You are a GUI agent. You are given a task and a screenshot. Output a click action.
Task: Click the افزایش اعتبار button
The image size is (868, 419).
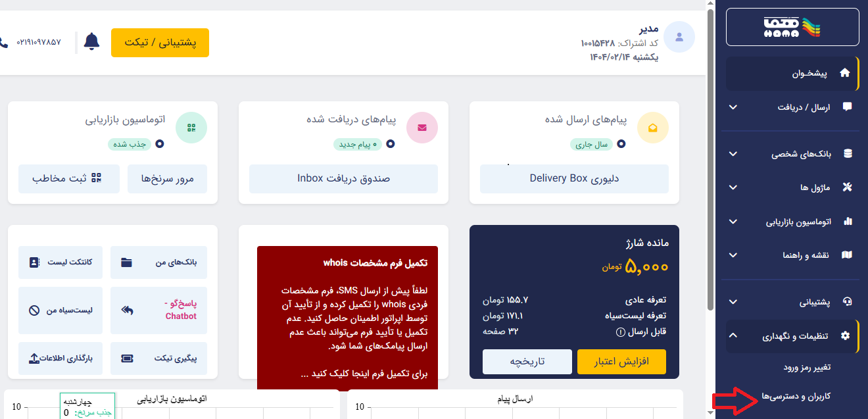point(621,362)
